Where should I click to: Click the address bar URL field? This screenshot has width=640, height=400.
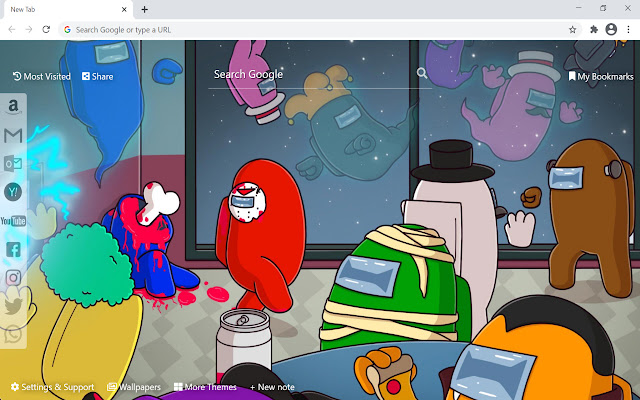320,29
